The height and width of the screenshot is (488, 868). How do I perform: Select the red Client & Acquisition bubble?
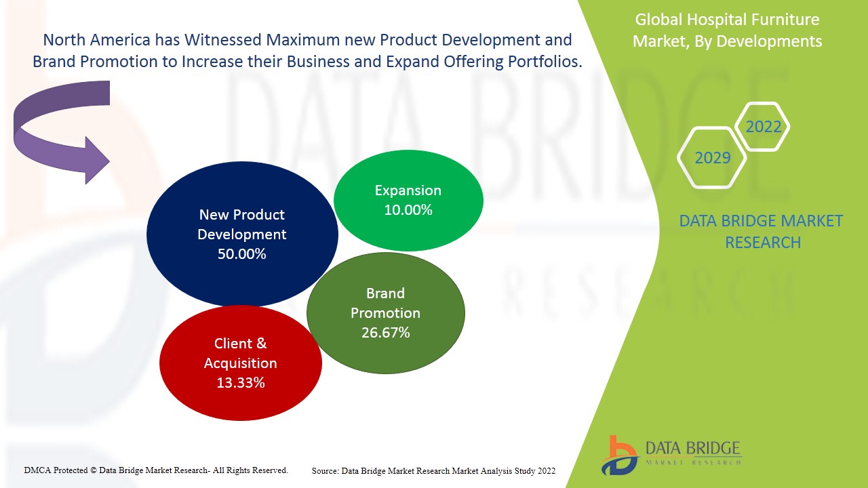coord(240,363)
